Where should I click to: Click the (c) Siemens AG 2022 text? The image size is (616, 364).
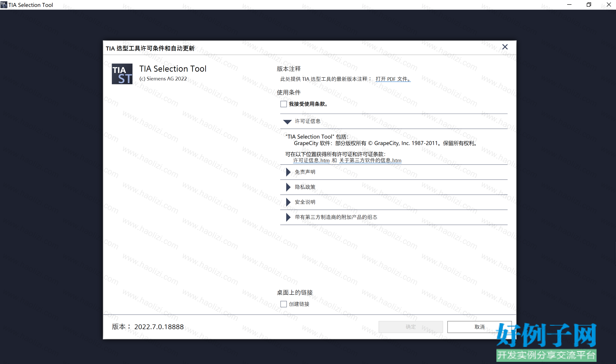(163, 79)
